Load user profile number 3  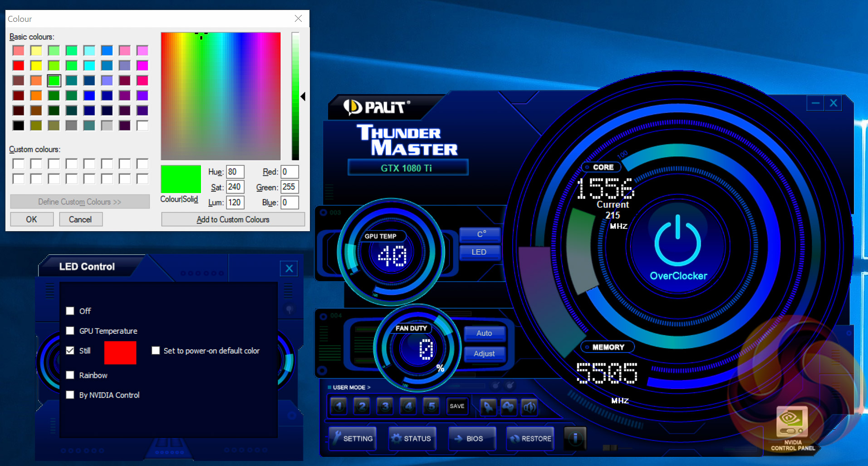[x=385, y=406]
